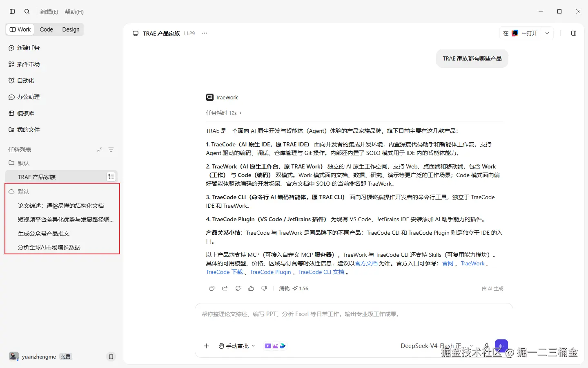This screenshot has width=588, height=368.
Task: Open the 帮助(H) menu
Action: 74,12
